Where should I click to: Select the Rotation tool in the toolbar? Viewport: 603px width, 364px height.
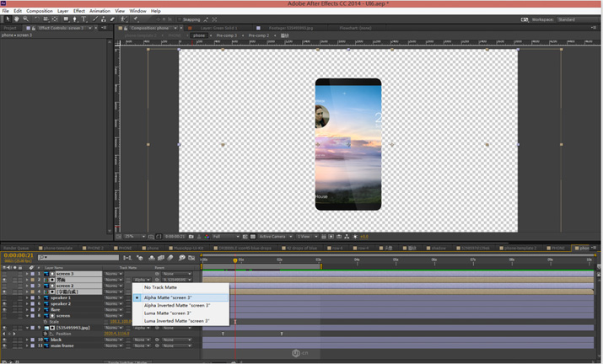click(35, 19)
